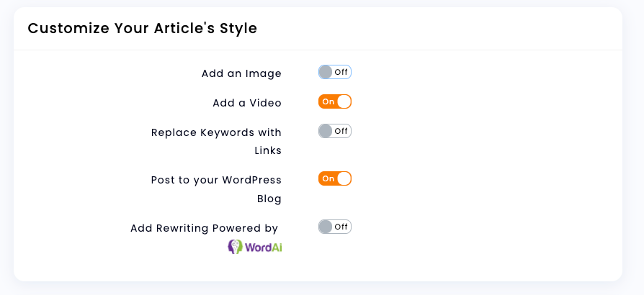Click the gray knob on WordAI rewriting switch
This screenshot has height=295, width=644.
pos(326,227)
